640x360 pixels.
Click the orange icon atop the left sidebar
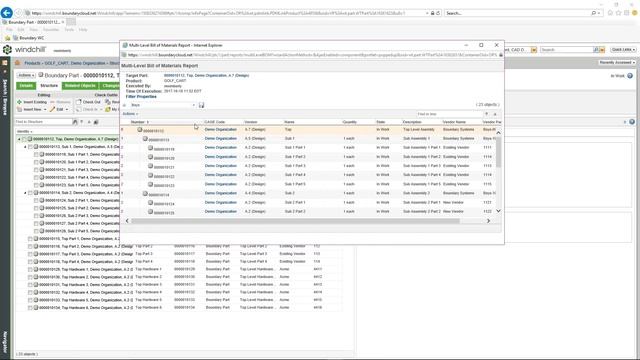(x=5, y=63)
